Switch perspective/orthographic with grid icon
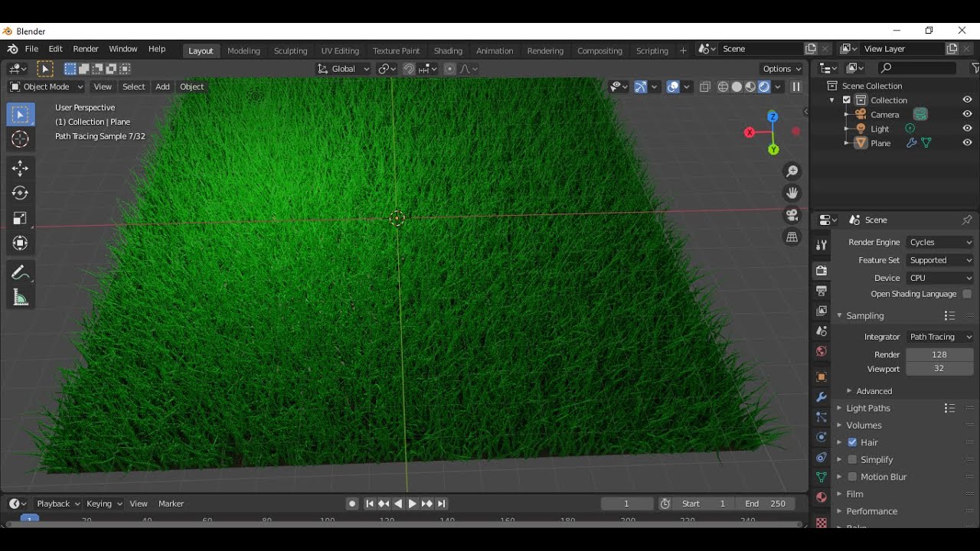 [x=792, y=237]
